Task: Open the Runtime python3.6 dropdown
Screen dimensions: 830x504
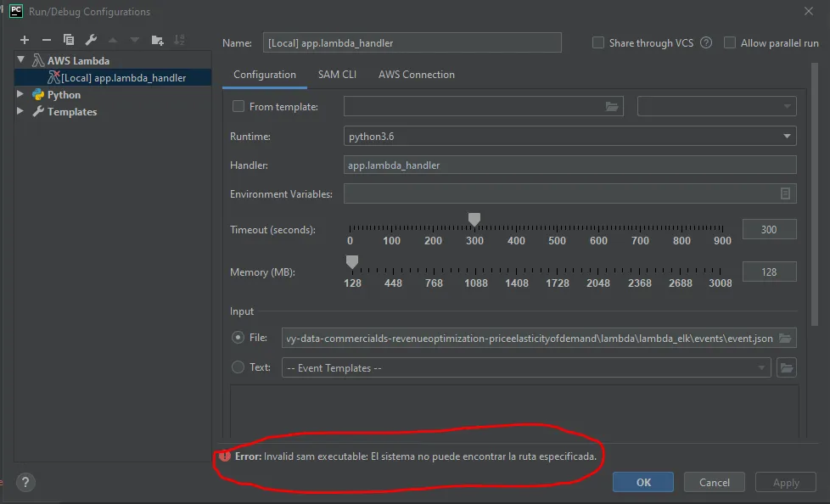Action: coord(569,136)
